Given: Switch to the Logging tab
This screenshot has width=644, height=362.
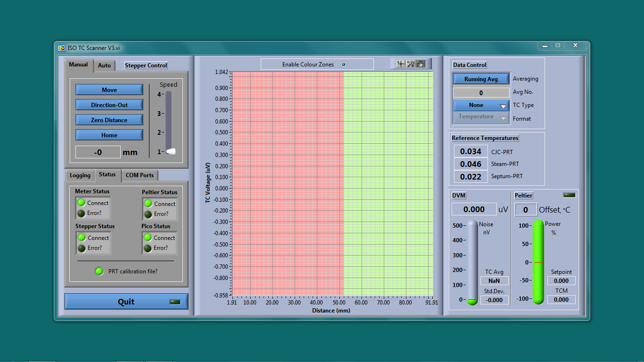Looking at the screenshot, I should [80, 175].
